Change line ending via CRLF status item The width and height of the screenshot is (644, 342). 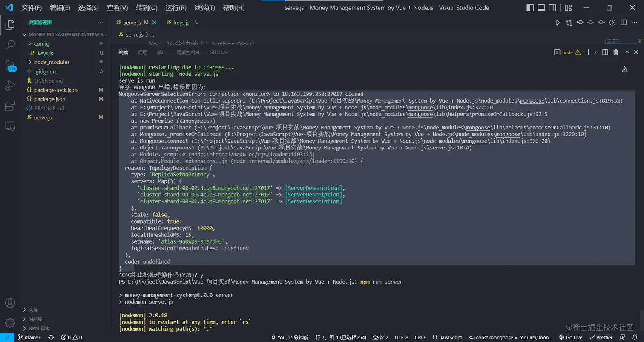pos(420,337)
